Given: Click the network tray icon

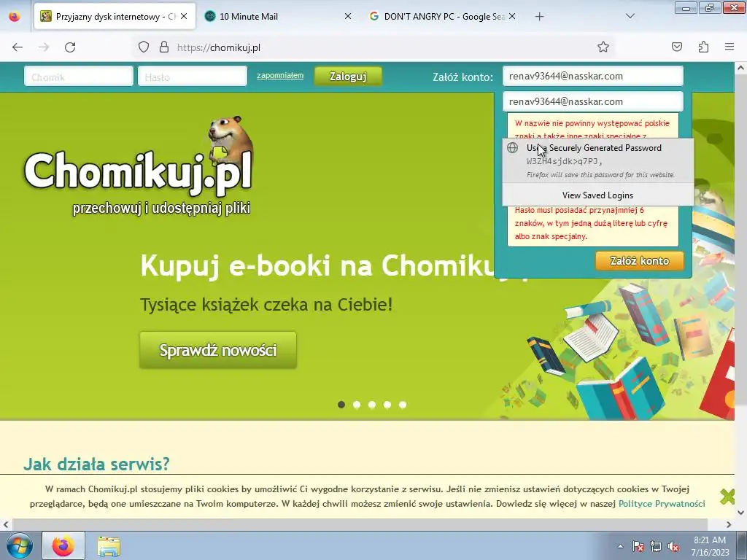Looking at the screenshot, I should [x=656, y=546].
